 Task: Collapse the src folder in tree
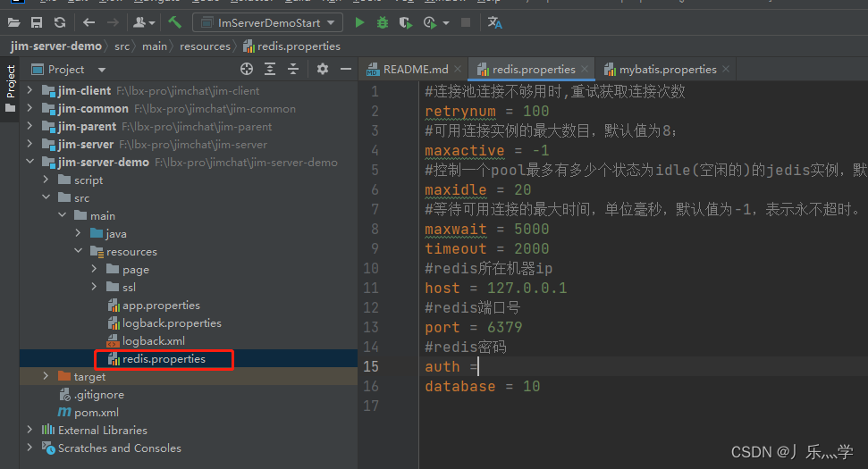(x=46, y=197)
